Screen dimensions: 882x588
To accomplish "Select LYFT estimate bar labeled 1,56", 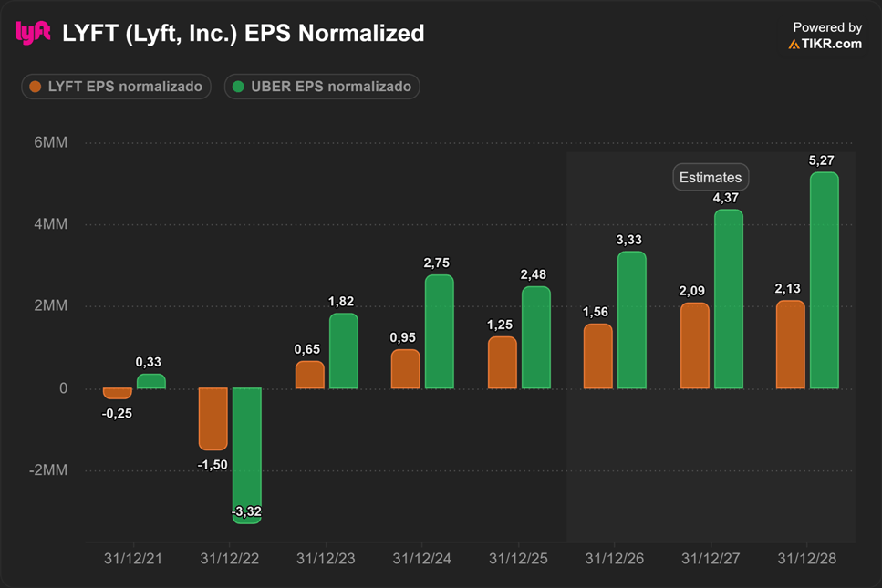I will click(x=598, y=356).
